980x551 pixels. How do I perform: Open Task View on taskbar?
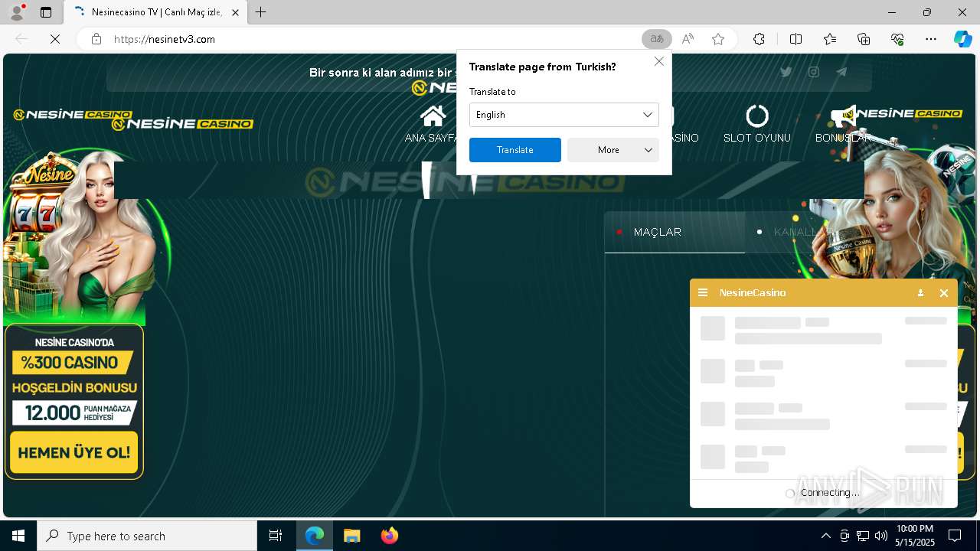coord(276,536)
